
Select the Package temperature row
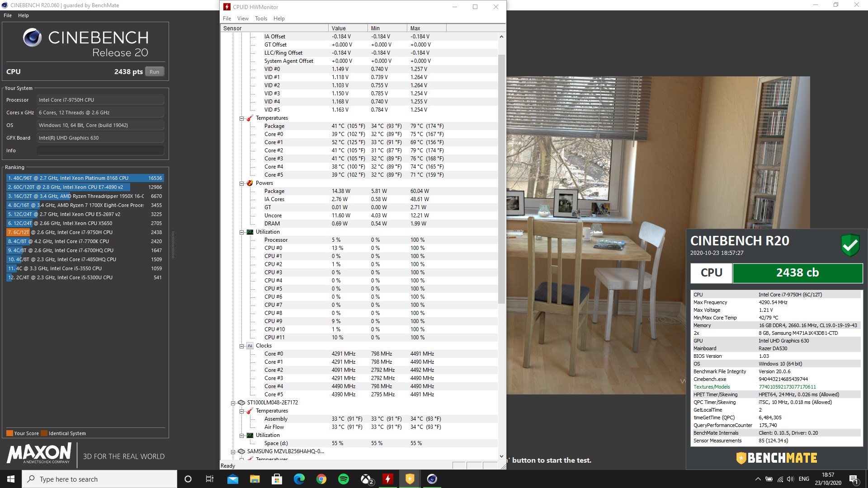click(x=359, y=126)
